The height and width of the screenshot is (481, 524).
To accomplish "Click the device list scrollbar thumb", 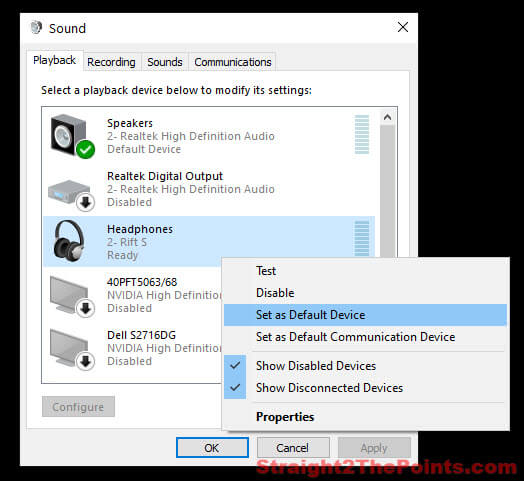I will click(388, 191).
